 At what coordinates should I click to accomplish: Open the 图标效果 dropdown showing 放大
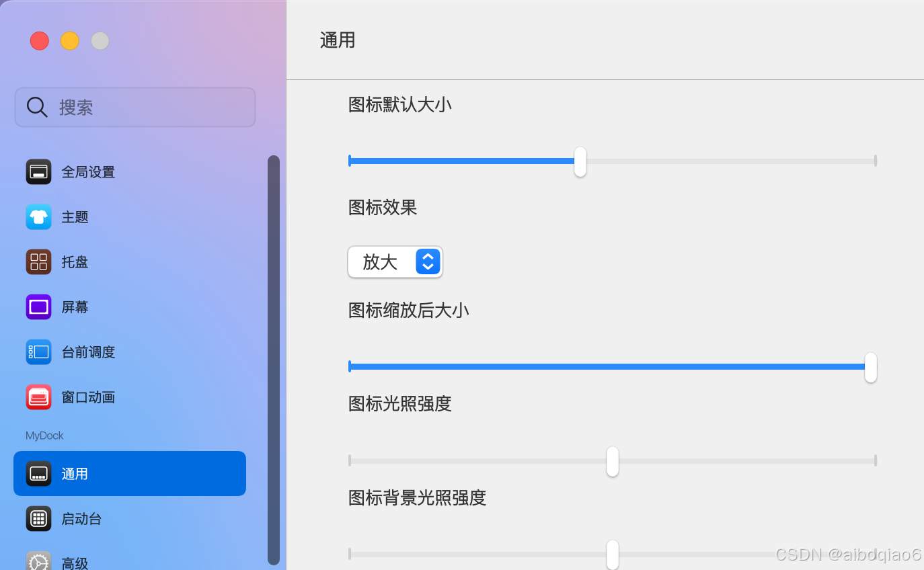click(x=395, y=261)
